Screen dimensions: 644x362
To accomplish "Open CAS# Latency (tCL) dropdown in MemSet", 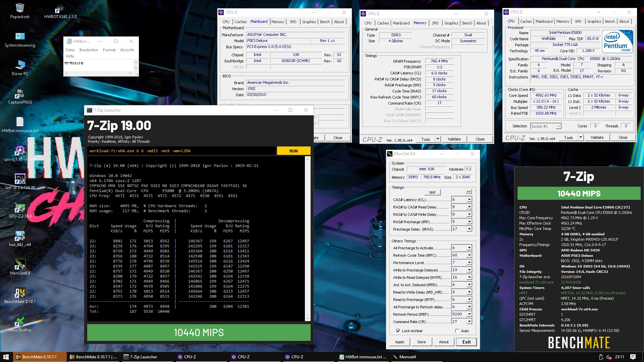I will point(469,199).
